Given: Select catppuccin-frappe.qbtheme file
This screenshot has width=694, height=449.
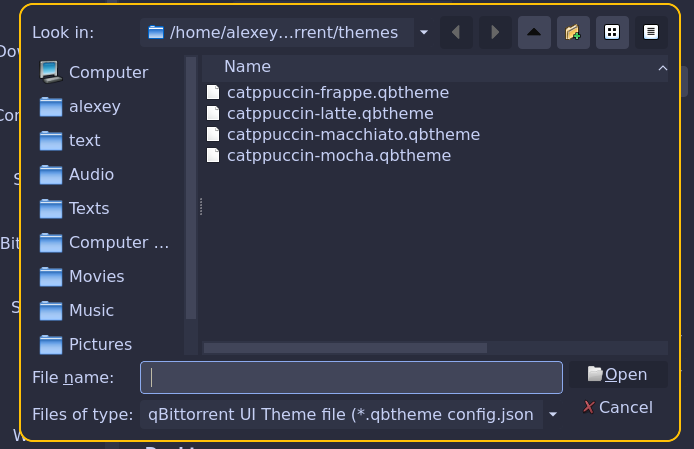Looking at the screenshot, I should [x=337, y=92].
